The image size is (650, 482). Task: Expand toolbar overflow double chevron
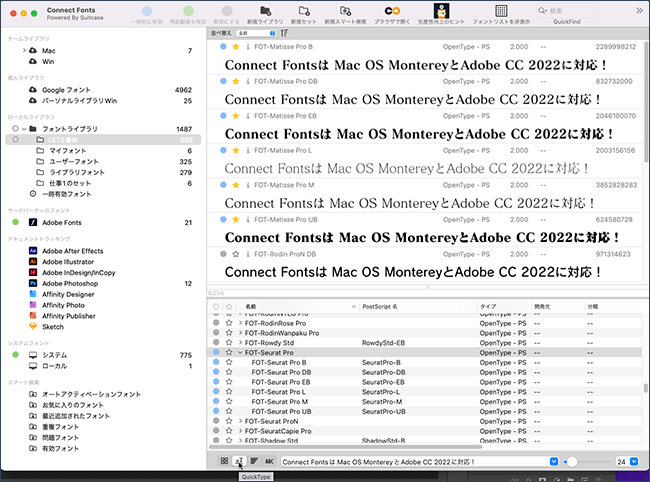(639, 11)
